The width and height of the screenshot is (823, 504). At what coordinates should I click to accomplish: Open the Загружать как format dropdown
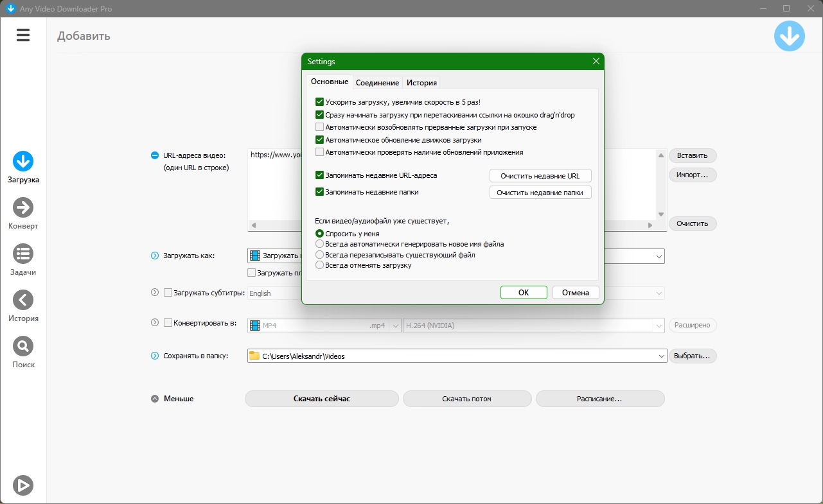(x=659, y=256)
